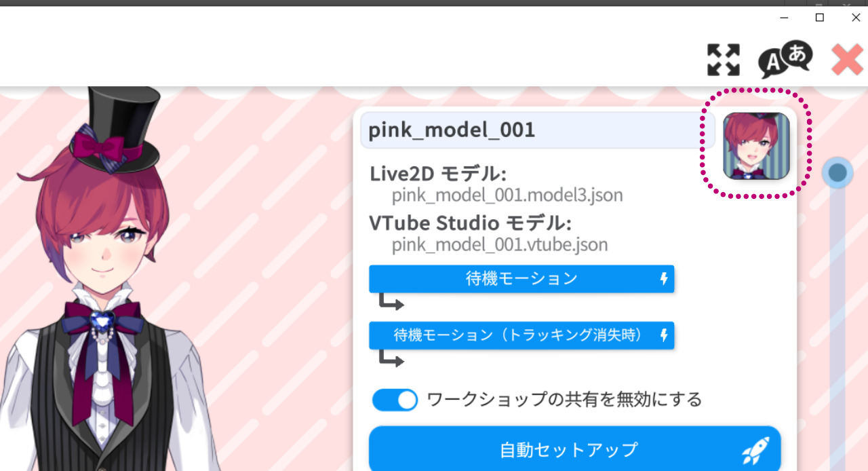Click the fullscreen four-arrows icon
This screenshot has height=471, width=868.
[x=724, y=60]
